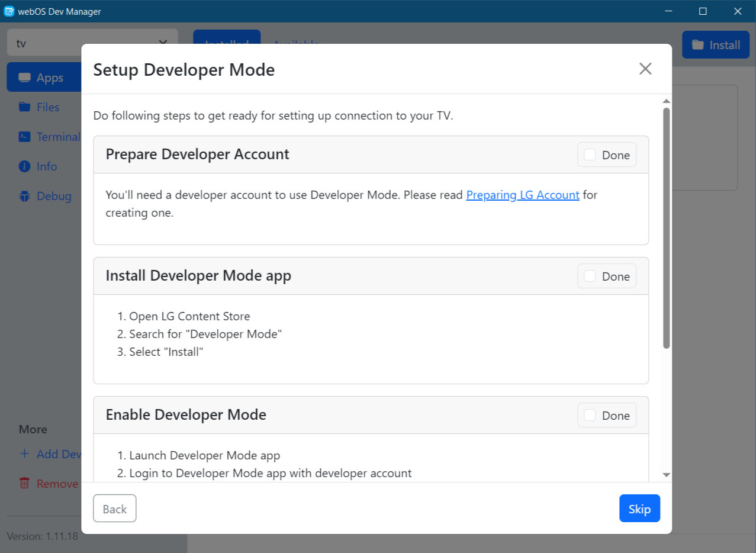This screenshot has width=756, height=553.
Task: Click the Debug bug icon
Action: click(x=24, y=196)
